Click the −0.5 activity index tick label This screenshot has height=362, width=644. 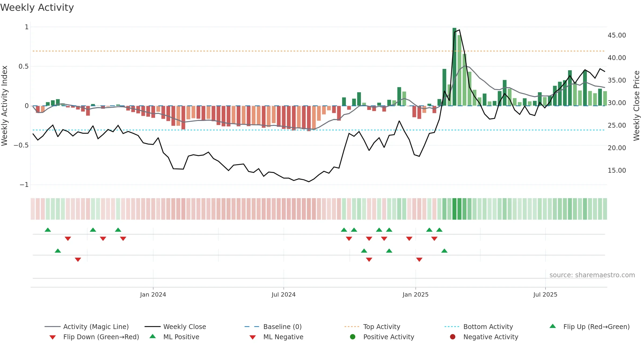click(x=21, y=145)
